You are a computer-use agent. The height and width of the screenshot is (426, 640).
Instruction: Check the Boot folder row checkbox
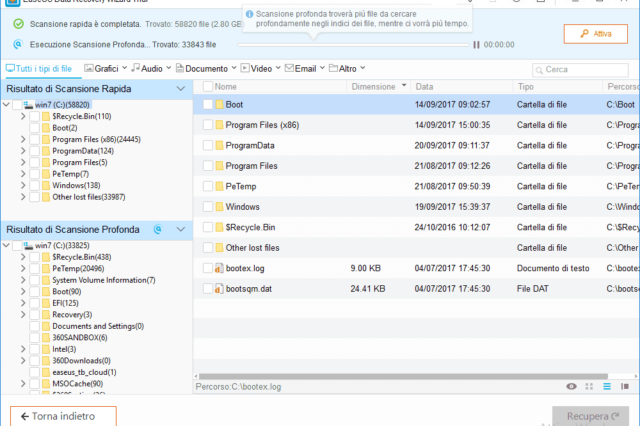[208, 104]
